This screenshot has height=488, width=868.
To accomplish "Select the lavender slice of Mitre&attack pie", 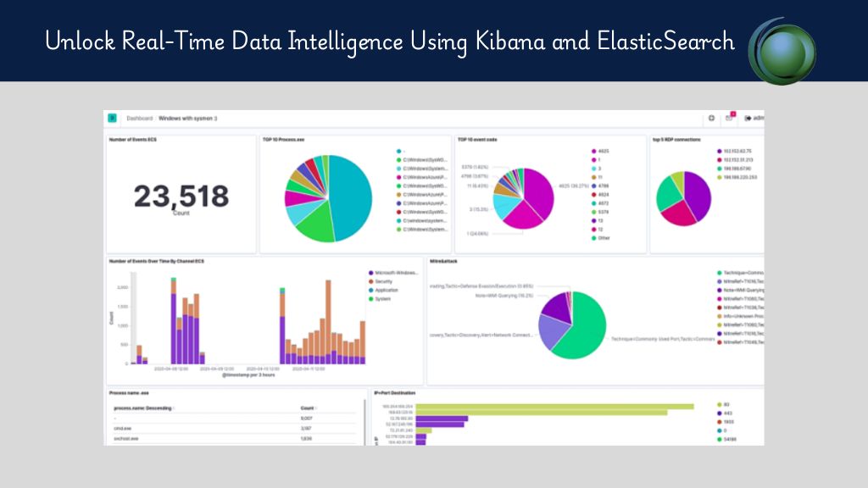I will click(x=553, y=330).
